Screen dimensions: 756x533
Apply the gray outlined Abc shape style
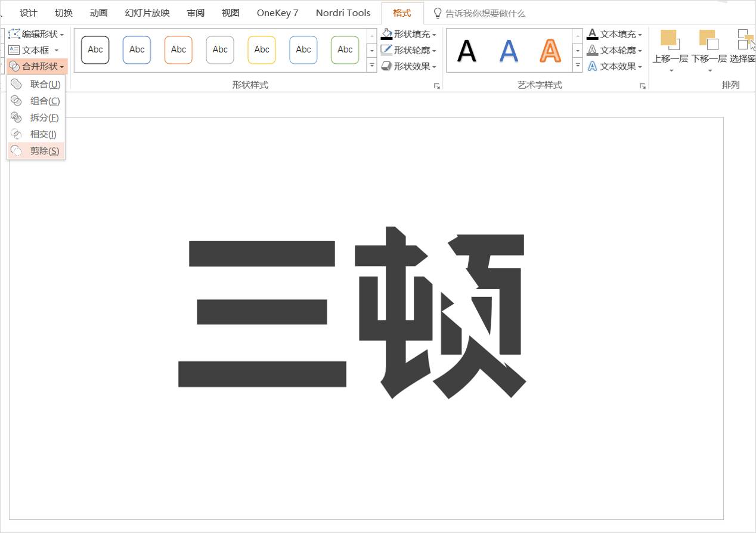[220, 50]
